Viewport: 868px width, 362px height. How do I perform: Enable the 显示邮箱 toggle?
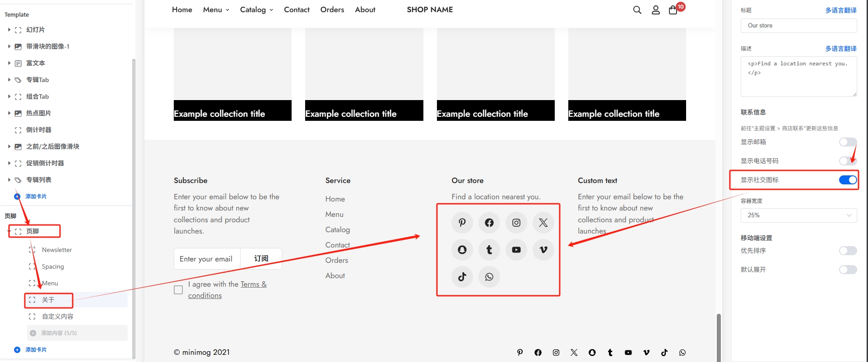click(847, 142)
